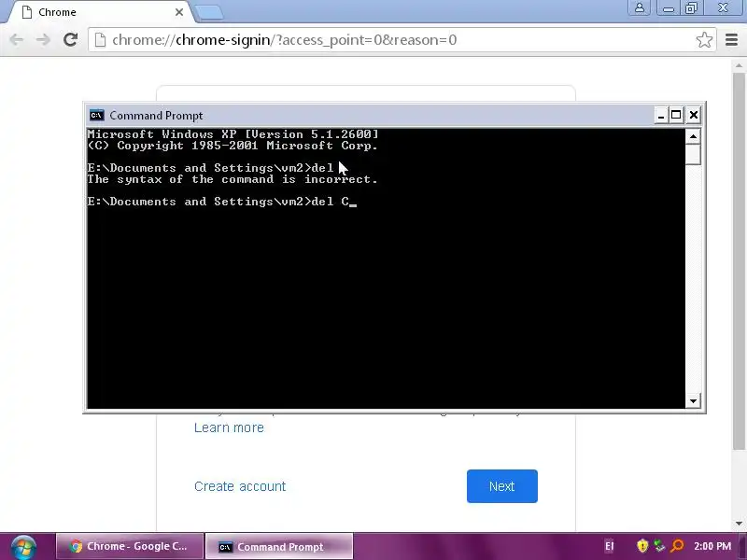
Task: Click the address bar URL field
Action: [x=402, y=40]
